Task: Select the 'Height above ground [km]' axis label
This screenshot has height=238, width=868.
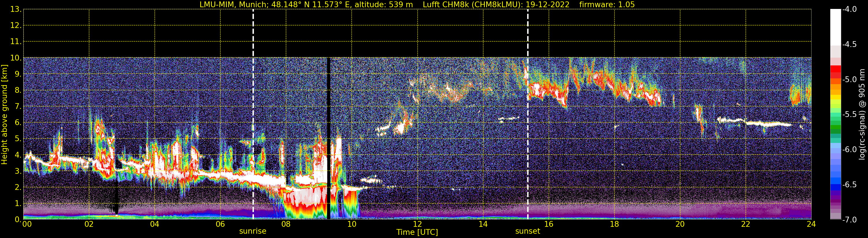Action: click(4, 115)
